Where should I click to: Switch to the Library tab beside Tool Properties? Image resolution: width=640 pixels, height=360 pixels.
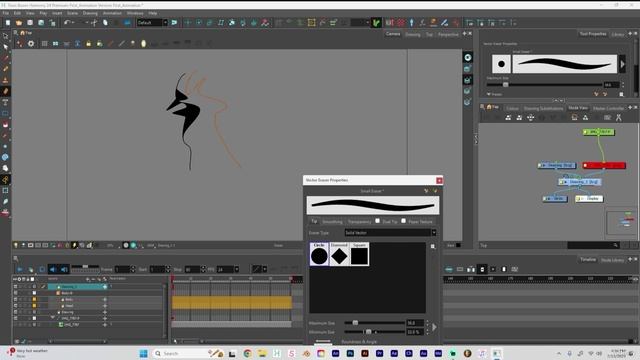618,34
